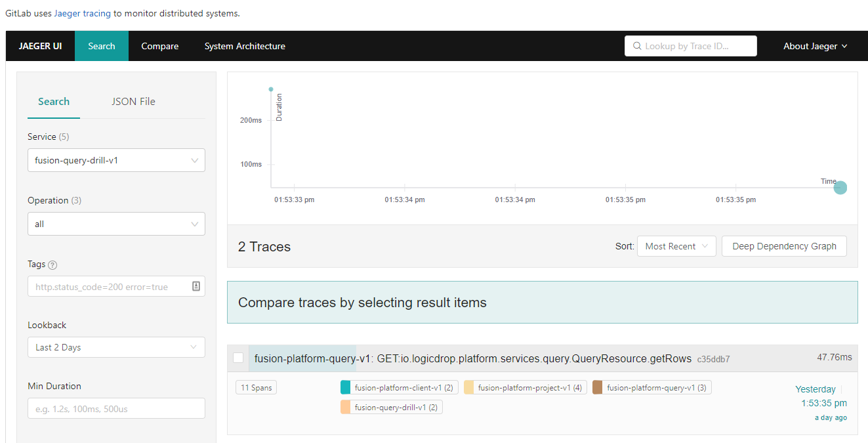Go to System Architecture in the navbar
The image size is (868, 443).
click(x=245, y=46)
